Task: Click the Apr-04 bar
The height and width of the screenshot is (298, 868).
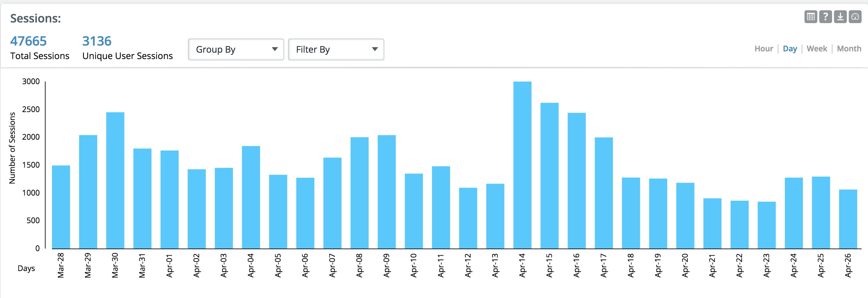Action: 251,197
